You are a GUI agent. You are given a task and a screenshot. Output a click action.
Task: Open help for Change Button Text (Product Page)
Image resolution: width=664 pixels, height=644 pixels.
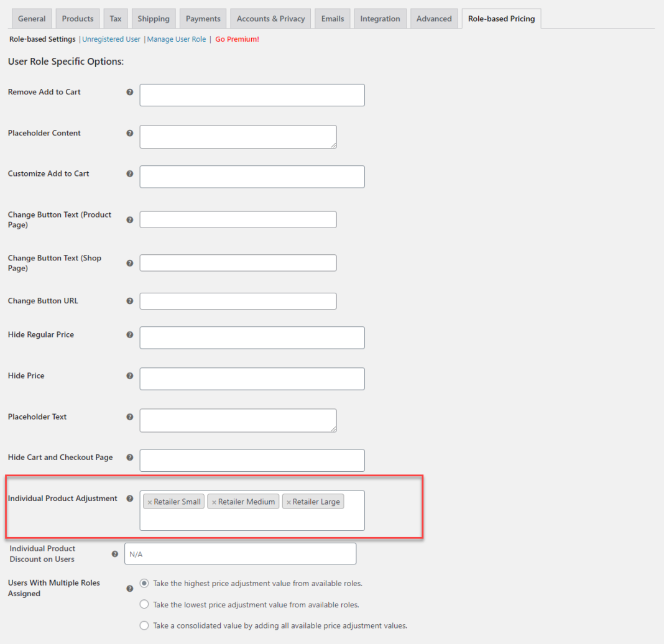tap(129, 220)
